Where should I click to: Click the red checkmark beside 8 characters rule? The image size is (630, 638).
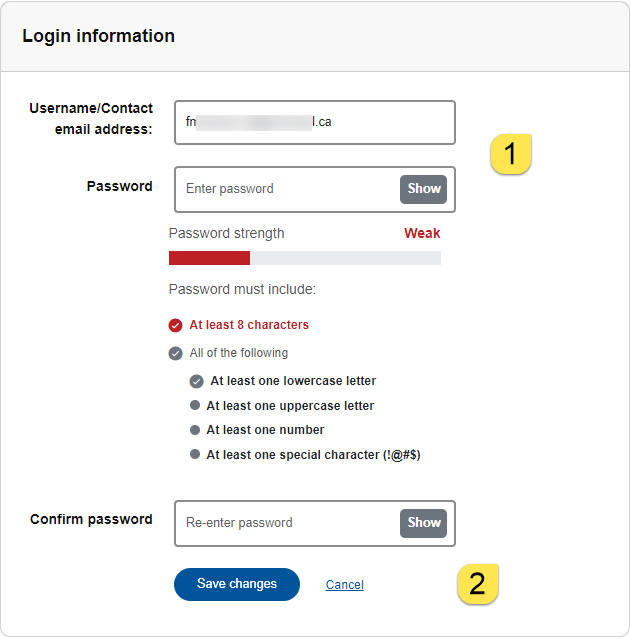point(176,325)
